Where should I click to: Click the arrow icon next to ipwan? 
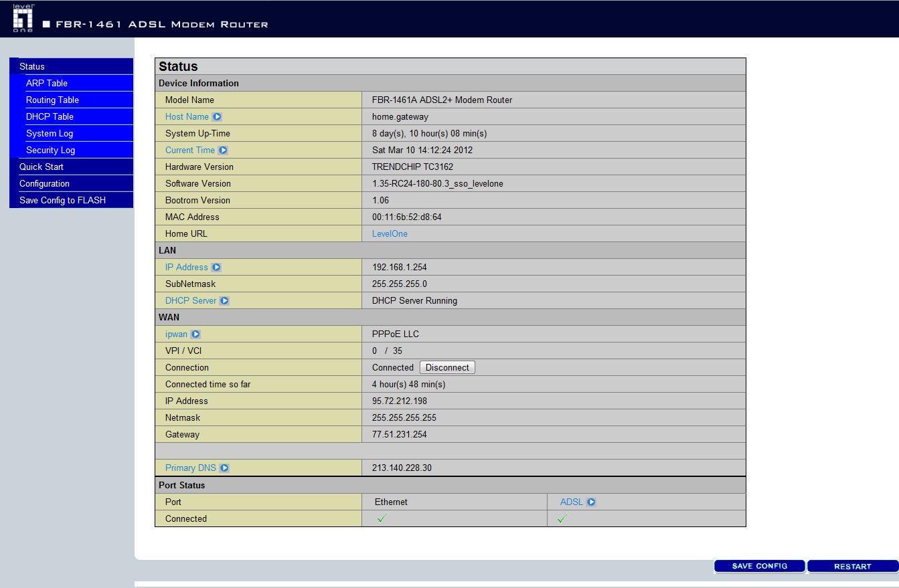[195, 334]
